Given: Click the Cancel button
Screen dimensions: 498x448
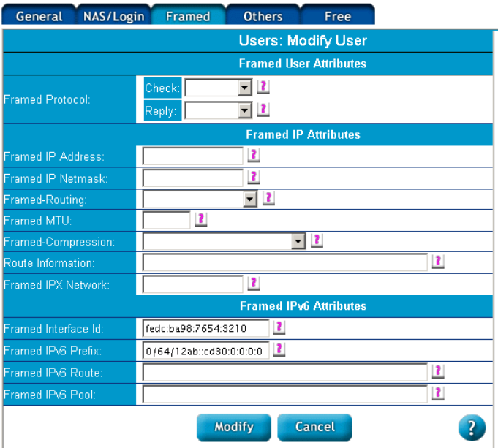Looking at the screenshot, I should pos(314,428).
